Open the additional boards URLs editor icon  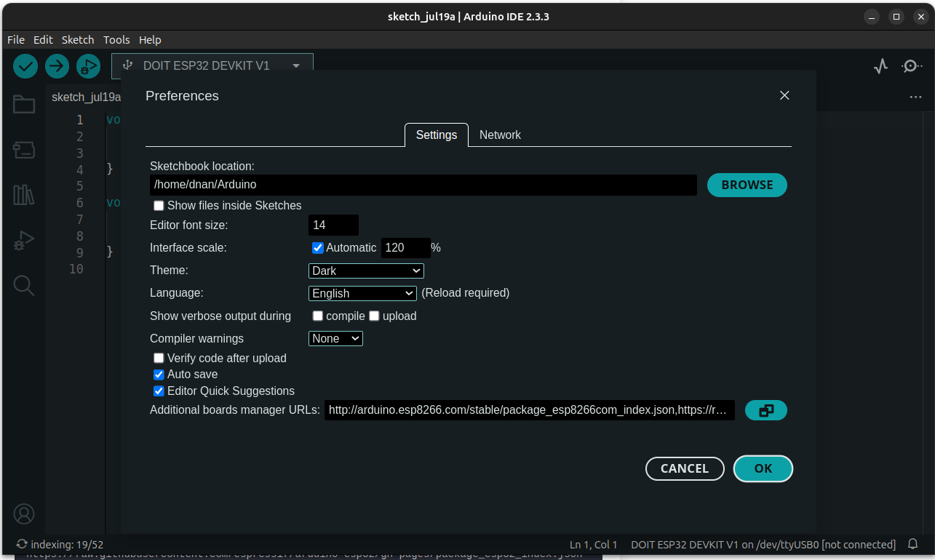[x=766, y=410]
